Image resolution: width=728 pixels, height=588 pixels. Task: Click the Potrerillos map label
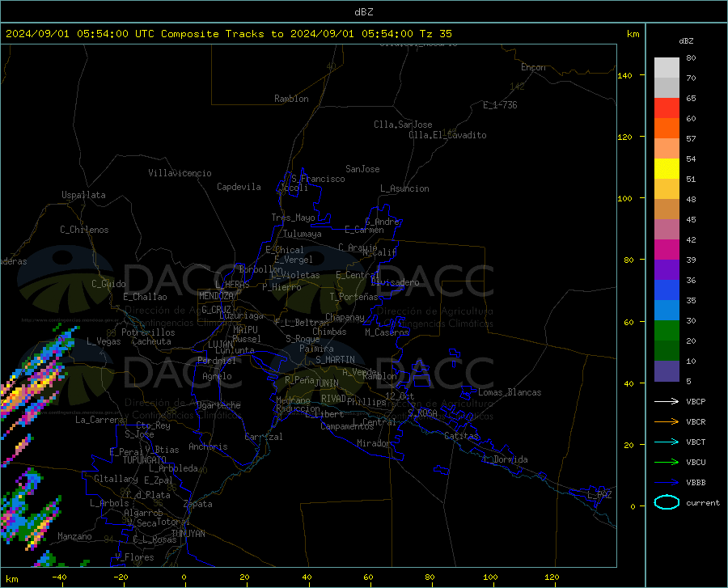148,332
